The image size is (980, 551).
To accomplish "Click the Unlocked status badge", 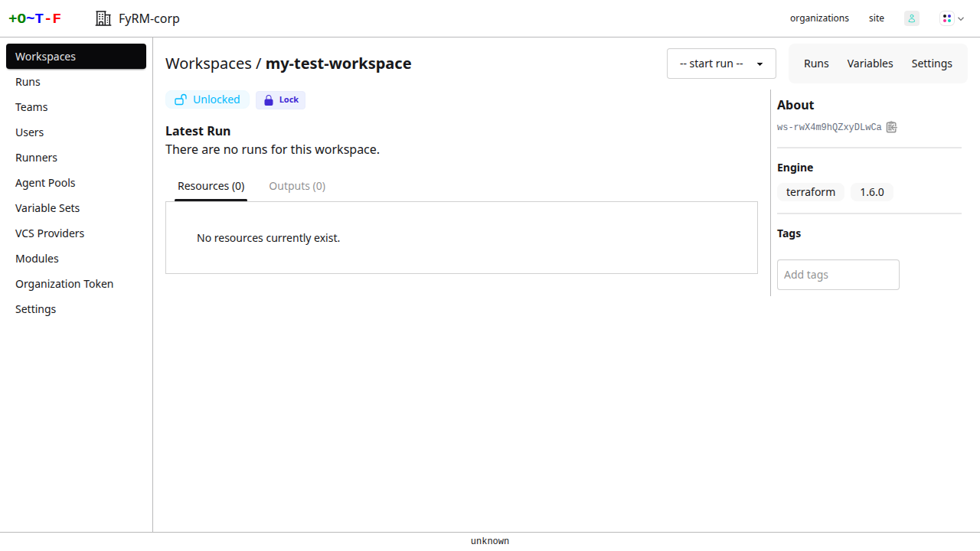I will pos(207,99).
